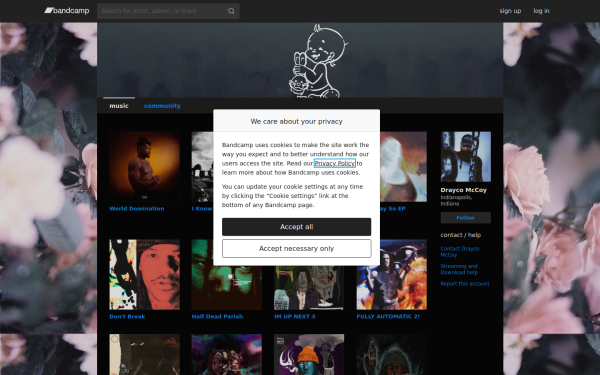The height and width of the screenshot is (375, 600).
Task: Open the album cover with the orange beanie character
Action: tap(309, 355)
